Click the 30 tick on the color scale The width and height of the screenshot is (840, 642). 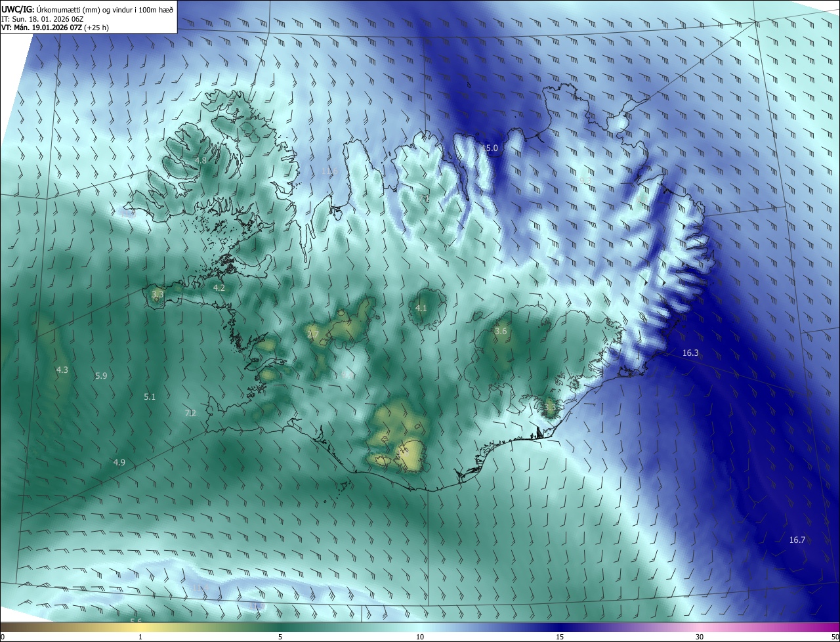point(700,637)
